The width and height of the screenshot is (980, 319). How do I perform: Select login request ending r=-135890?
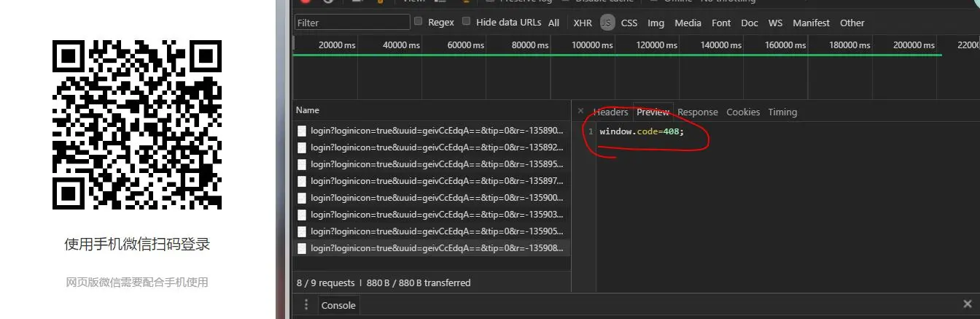click(x=432, y=131)
